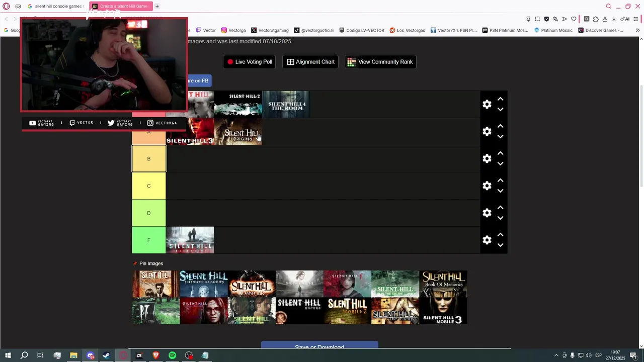This screenshot has width=644, height=362.
Task: Move the A tier row up
Action: point(500,126)
